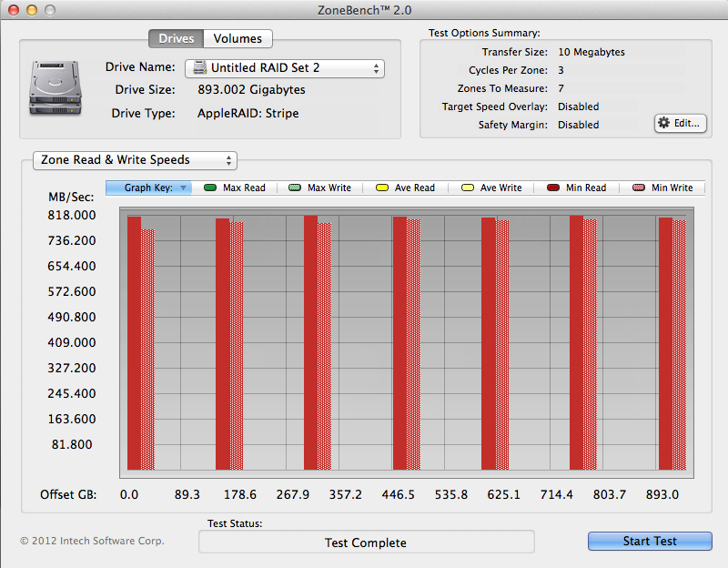728x568 pixels.
Task: Switch to the Volumes tab
Action: (x=238, y=38)
